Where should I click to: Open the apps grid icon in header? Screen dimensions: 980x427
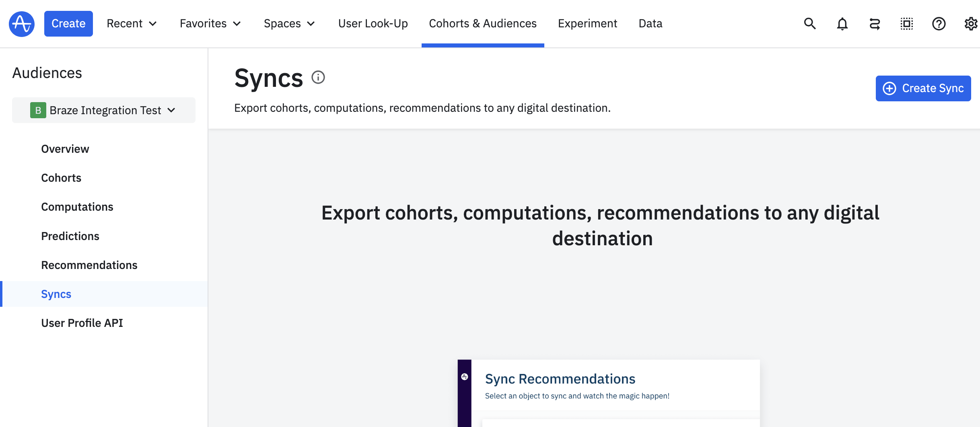(x=906, y=24)
